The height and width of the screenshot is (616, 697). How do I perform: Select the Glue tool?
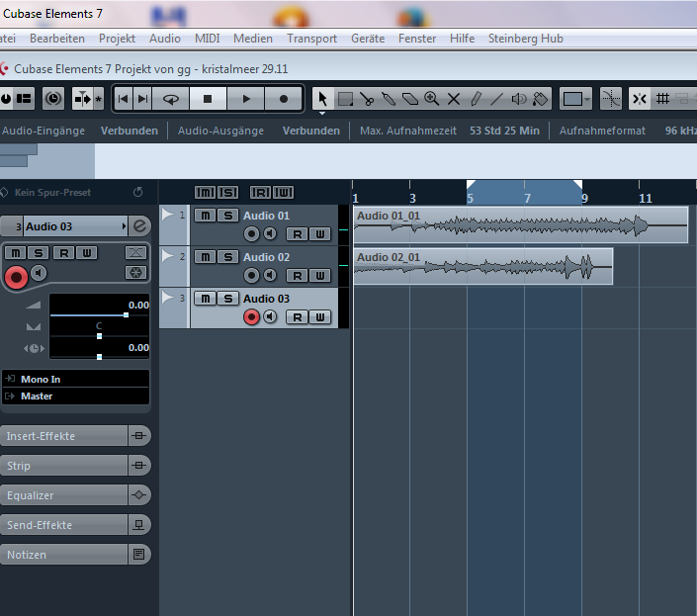pyautogui.click(x=389, y=99)
